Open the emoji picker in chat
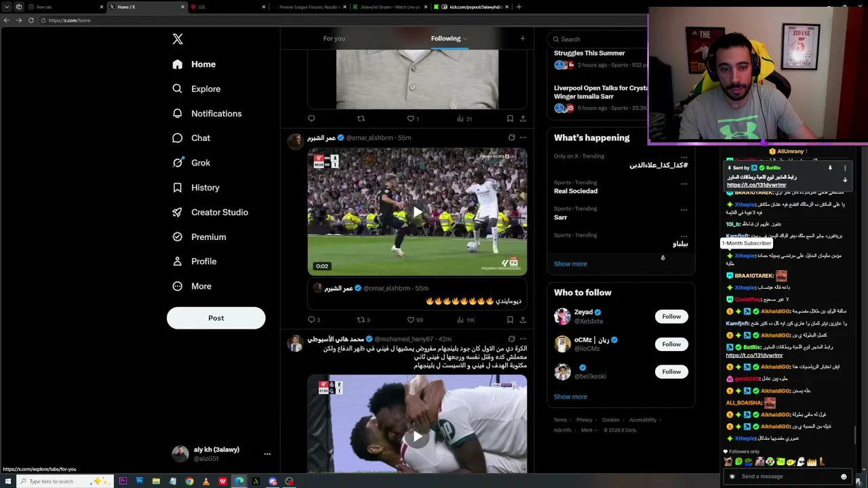 tap(844, 476)
